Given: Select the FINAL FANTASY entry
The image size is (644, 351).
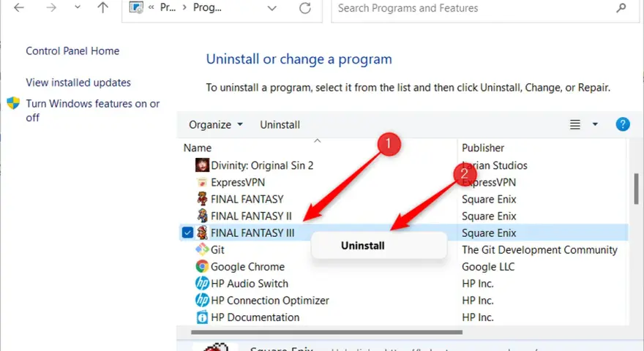Looking at the screenshot, I should click(247, 199).
